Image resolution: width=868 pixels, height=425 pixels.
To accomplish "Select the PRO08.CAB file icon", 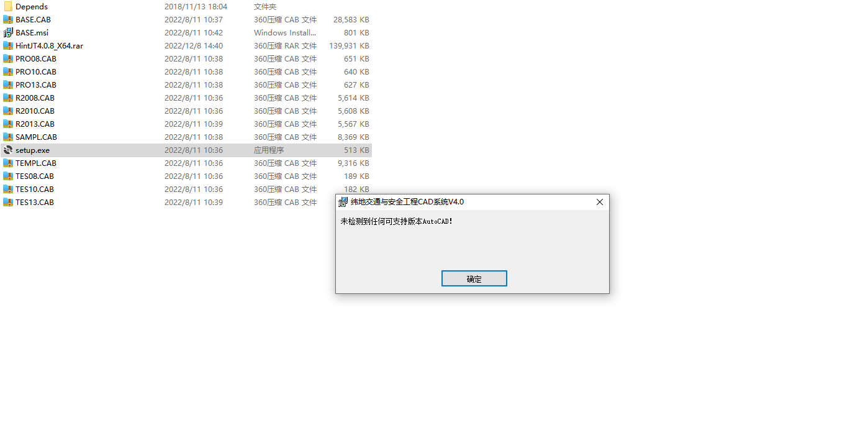I will click(x=8, y=58).
